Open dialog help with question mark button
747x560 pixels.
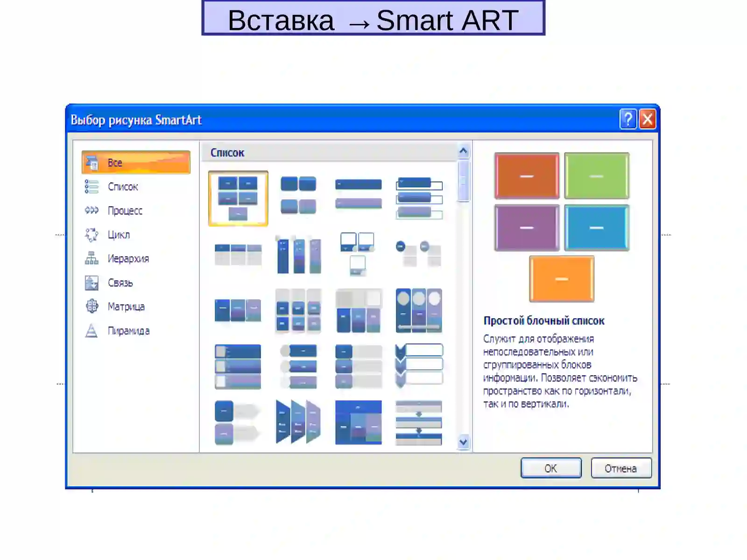click(628, 119)
